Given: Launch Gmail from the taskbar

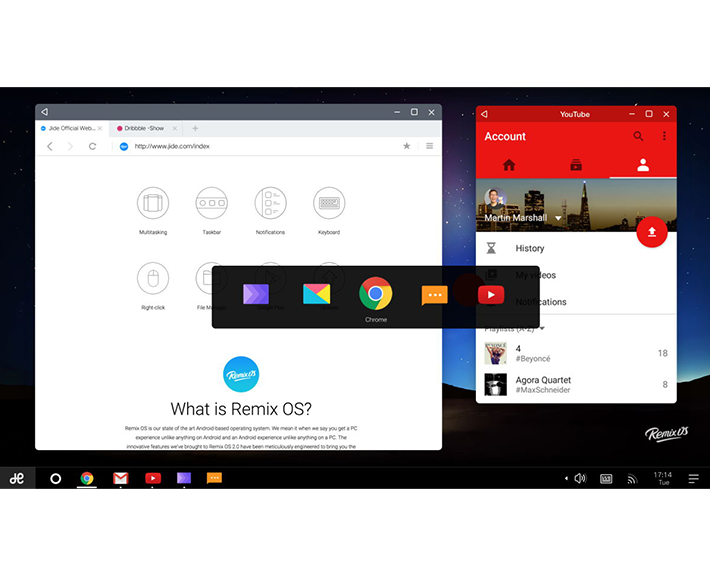Looking at the screenshot, I should pyautogui.click(x=120, y=478).
